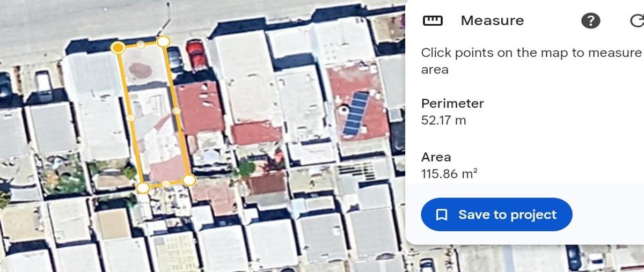Click the blue solar panels on the rooftop

356,113
